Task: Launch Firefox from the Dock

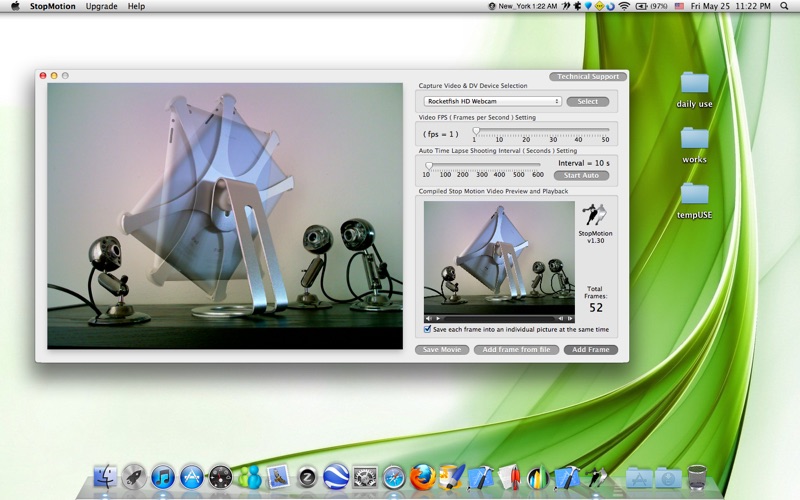Action: pos(423,478)
